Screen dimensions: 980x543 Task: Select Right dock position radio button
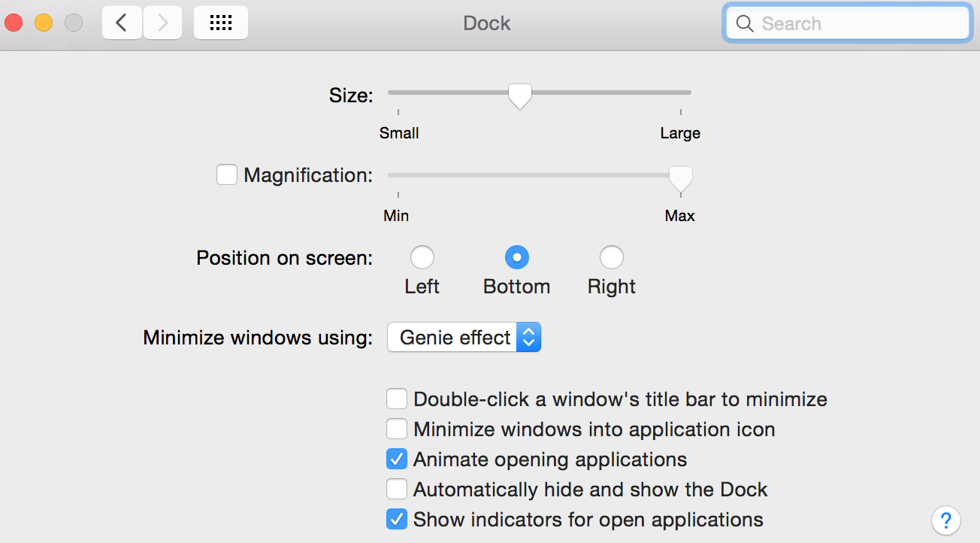tap(612, 258)
